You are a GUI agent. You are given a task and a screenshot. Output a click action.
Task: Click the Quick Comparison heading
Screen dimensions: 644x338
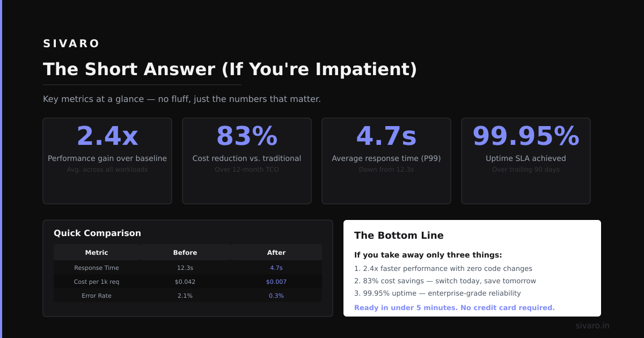pyautogui.click(x=97, y=233)
